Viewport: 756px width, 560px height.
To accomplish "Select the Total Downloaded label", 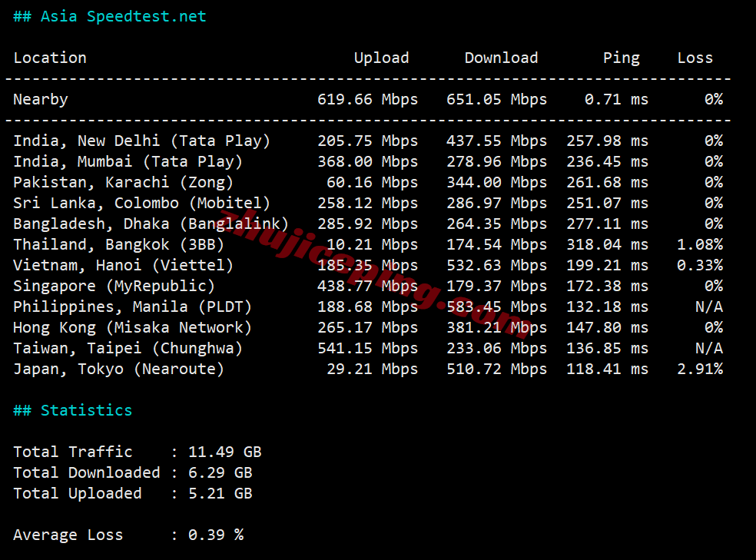I will point(87,472).
